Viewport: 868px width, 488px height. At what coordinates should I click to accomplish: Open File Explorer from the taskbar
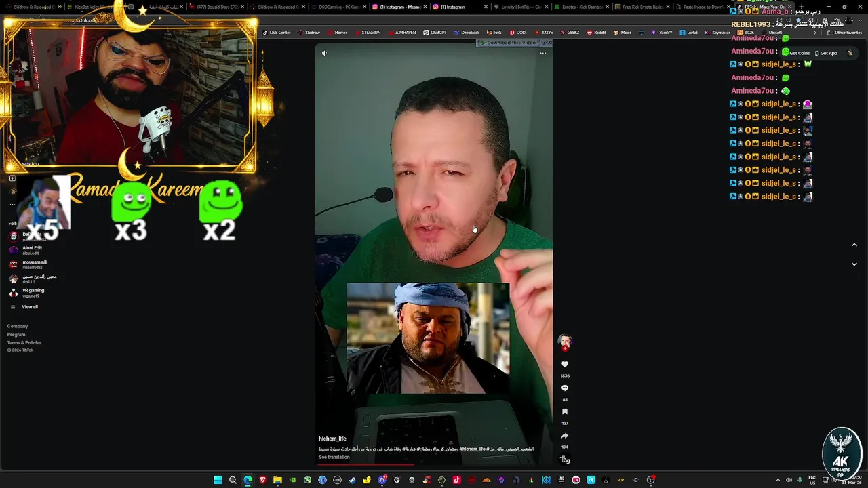click(x=277, y=480)
